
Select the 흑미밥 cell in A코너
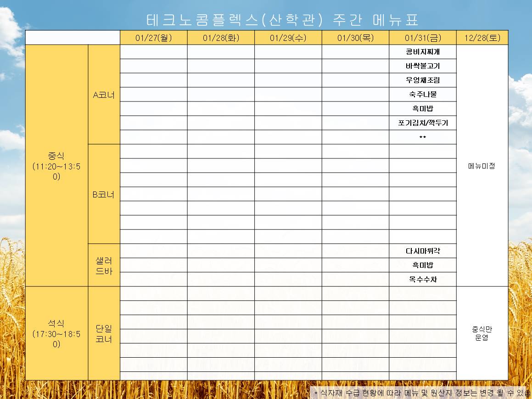[423, 109]
